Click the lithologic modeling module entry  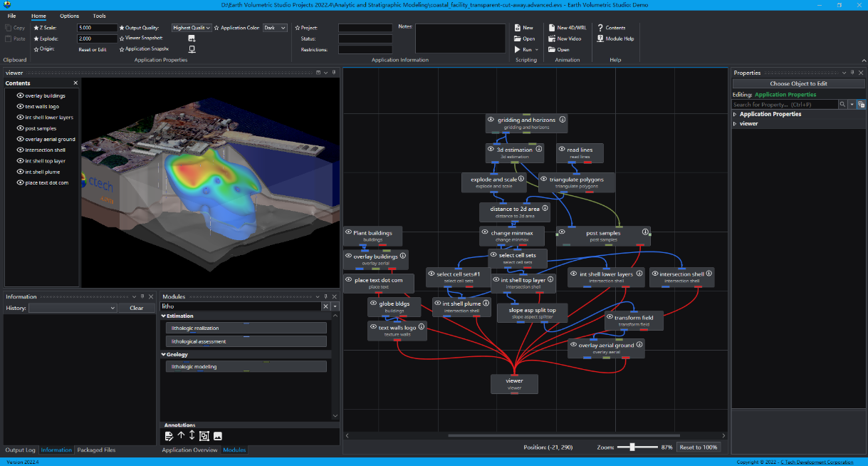[x=246, y=366]
